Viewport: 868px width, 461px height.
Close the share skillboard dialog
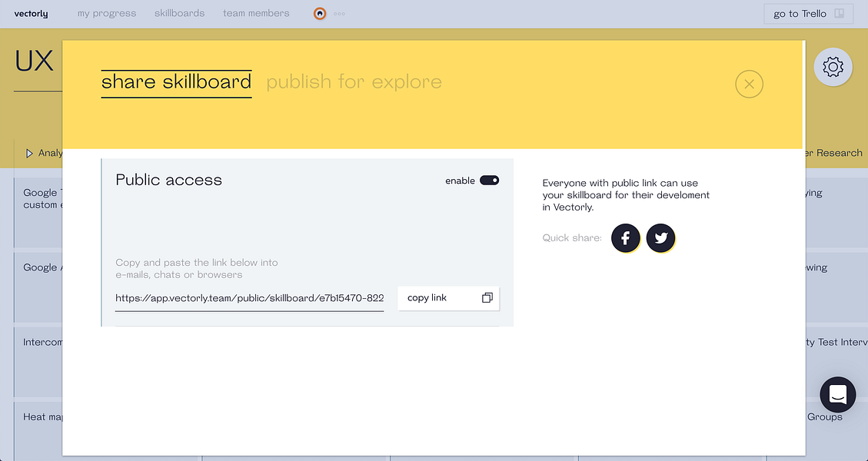pyautogui.click(x=749, y=84)
